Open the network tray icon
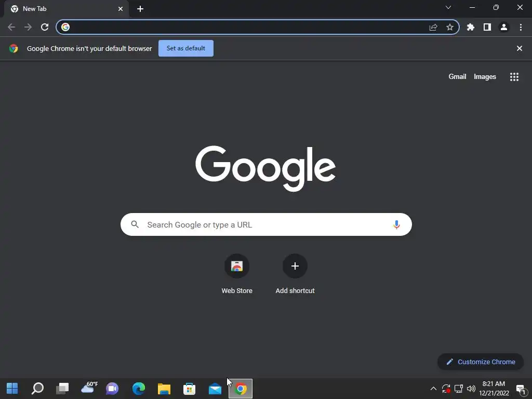Image resolution: width=532 pixels, height=399 pixels. coord(459,389)
